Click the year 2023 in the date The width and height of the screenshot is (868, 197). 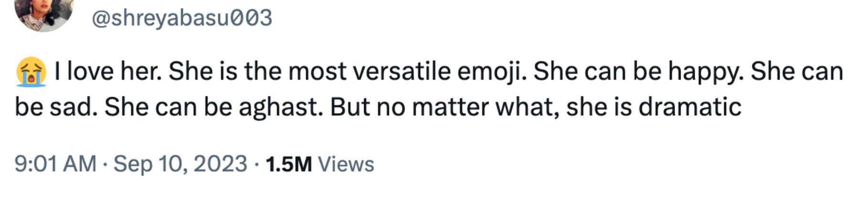click(220, 164)
